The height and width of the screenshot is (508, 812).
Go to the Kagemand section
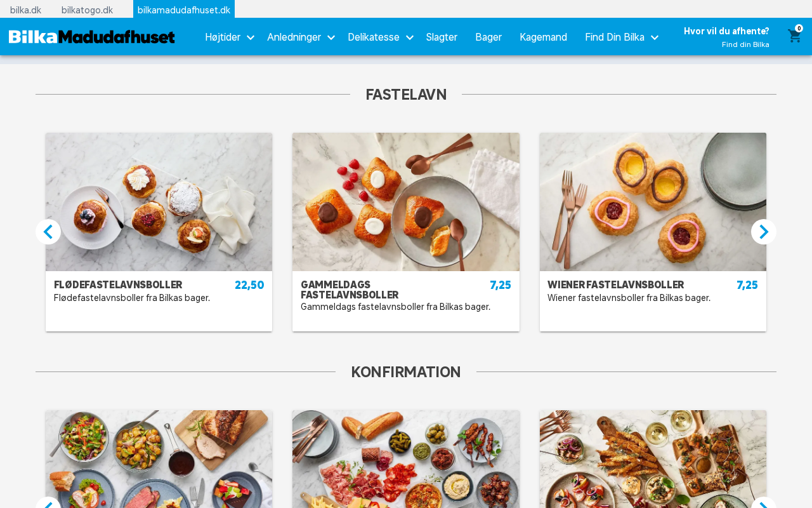(x=543, y=37)
